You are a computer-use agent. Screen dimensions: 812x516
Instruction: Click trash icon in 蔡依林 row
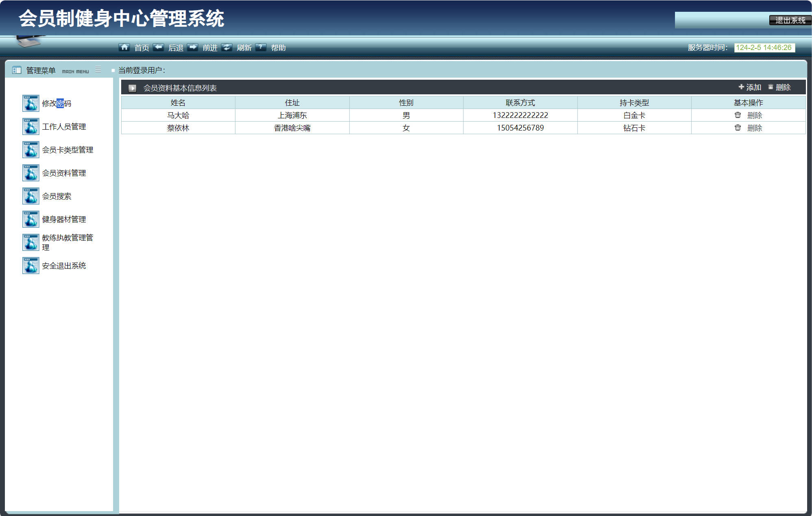click(x=738, y=128)
